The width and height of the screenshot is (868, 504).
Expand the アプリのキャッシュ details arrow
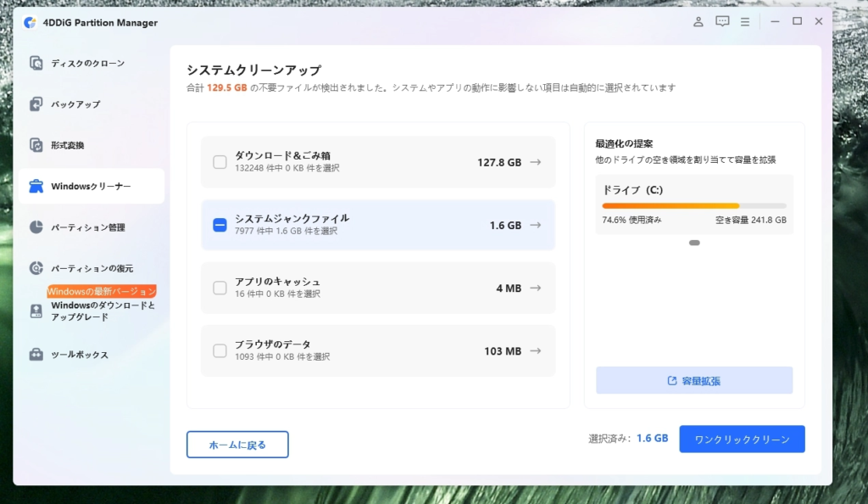pos(535,288)
